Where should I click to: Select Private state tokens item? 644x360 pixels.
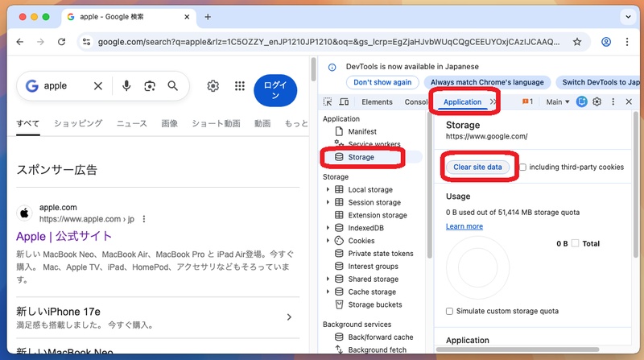381,254
